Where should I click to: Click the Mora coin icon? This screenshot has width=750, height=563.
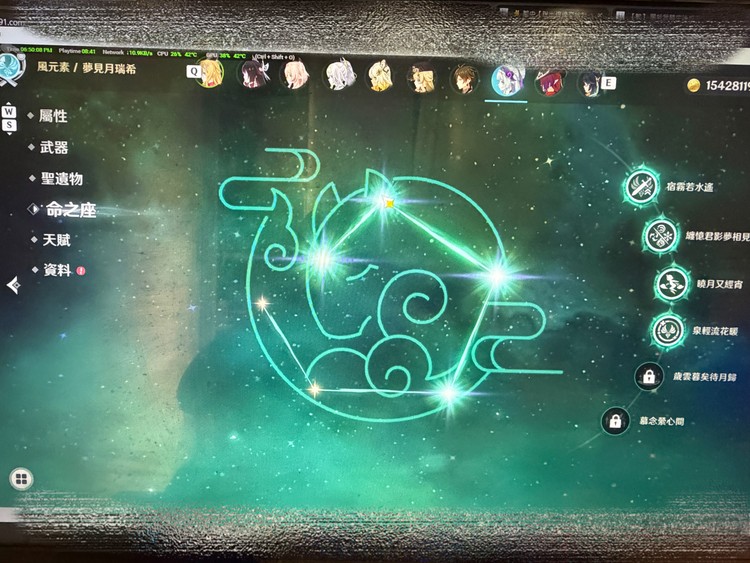click(x=693, y=85)
